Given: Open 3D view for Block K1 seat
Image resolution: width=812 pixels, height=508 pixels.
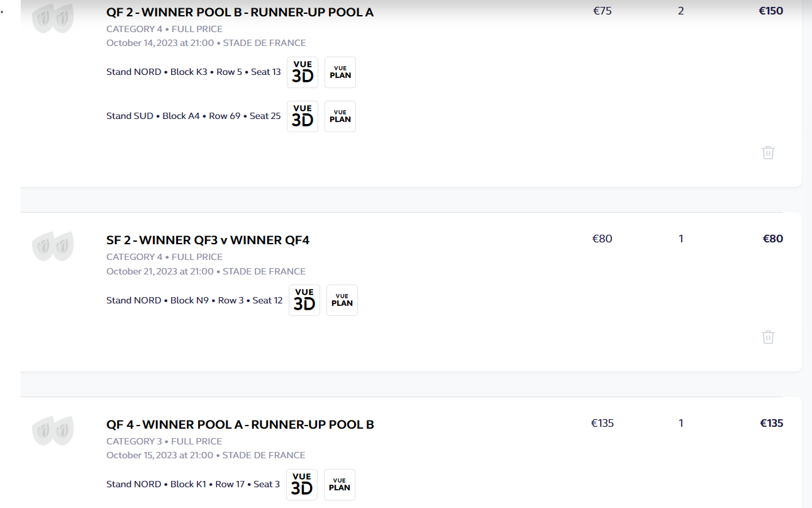Looking at the screenshot, I should click(302, 485).
